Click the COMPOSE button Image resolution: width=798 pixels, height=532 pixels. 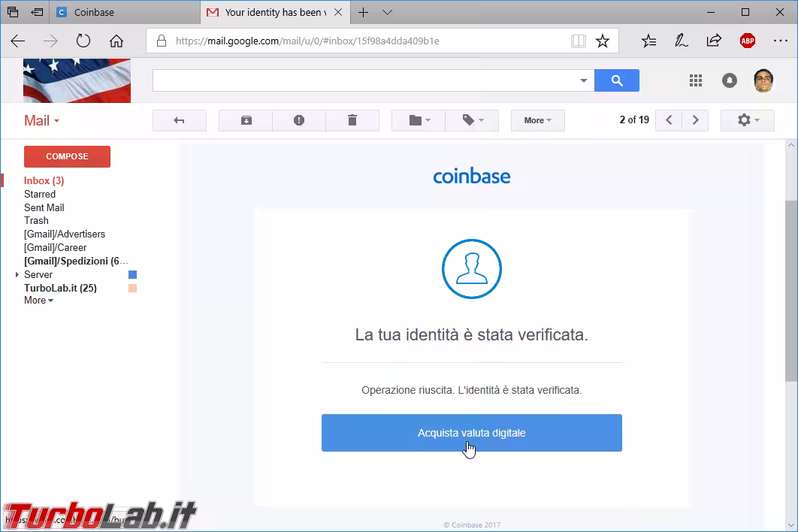point(67,156)
